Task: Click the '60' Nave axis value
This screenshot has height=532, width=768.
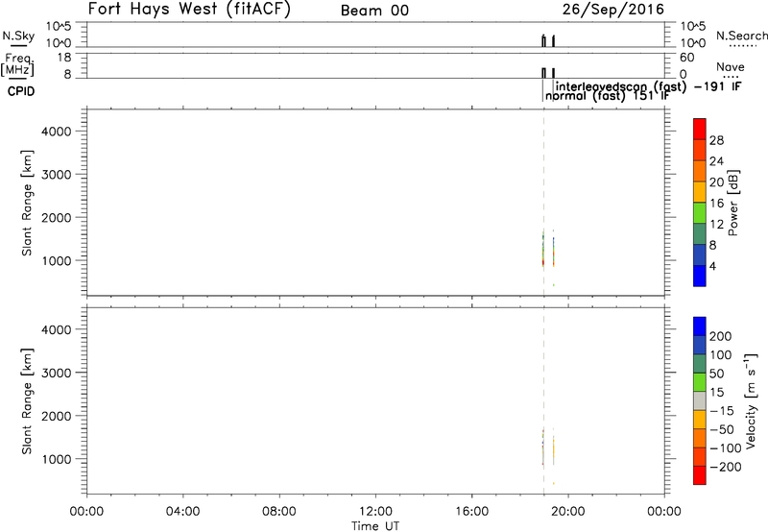Action: click(686, 58)
